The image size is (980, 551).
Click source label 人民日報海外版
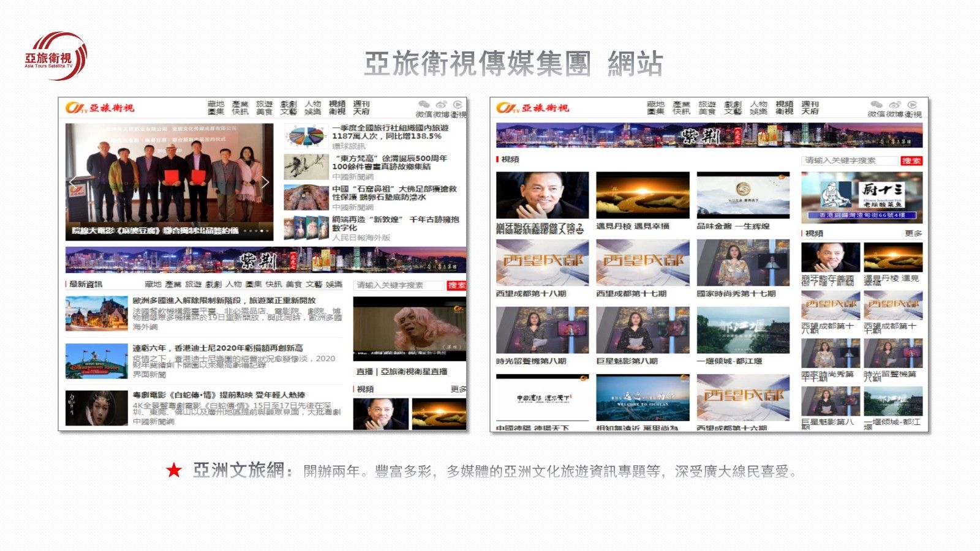pyautogui.click(x=361, y=238)
